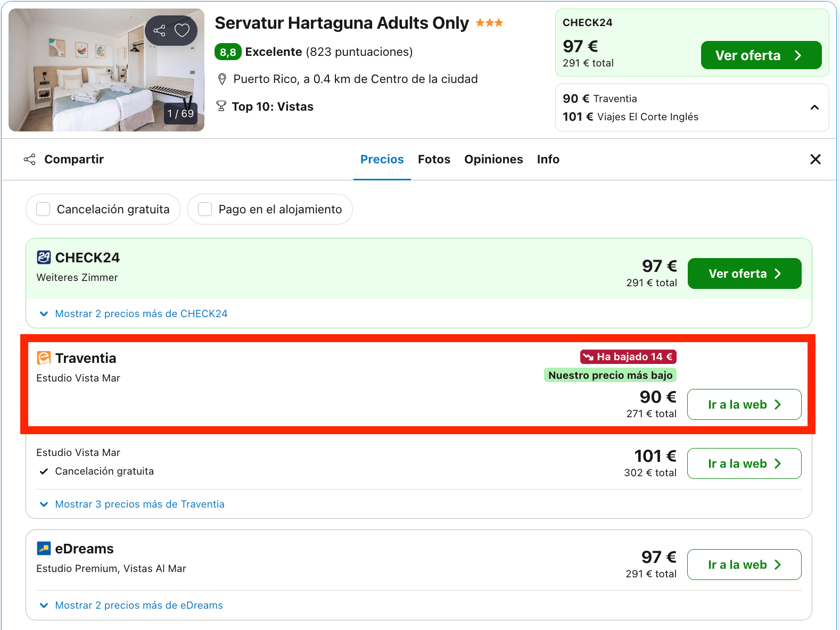
Task: Go to web for the 101 € Traventia offer
Action: point(744,463)
